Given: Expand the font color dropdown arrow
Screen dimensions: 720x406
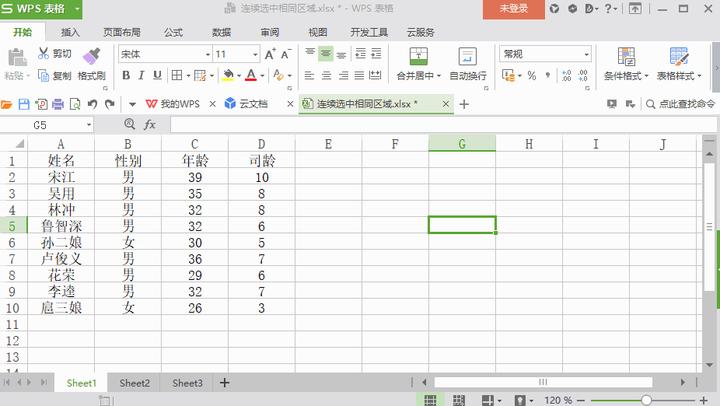Looking at the screenshot, I should click(262, 76).
